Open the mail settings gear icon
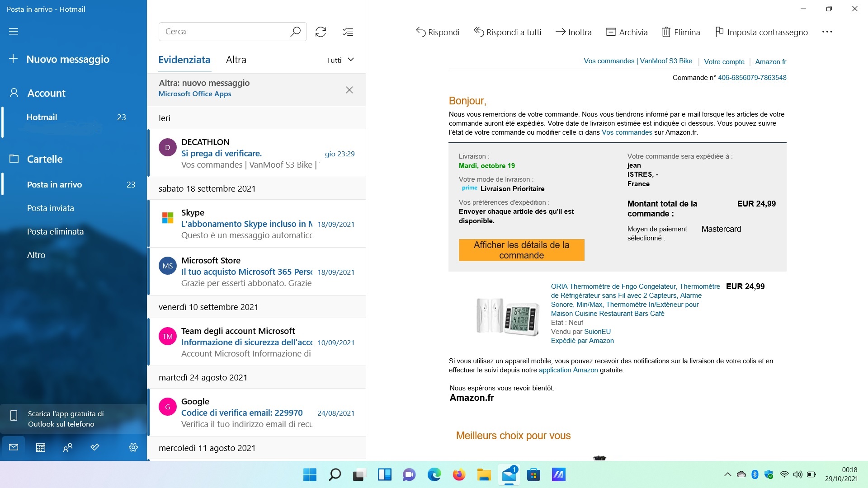Viewport: 868px width, 488px height. coord(133,447)
